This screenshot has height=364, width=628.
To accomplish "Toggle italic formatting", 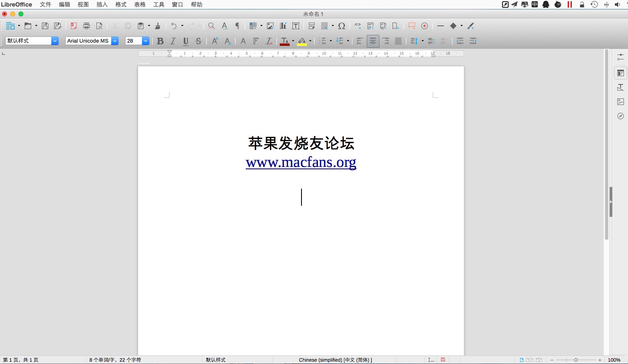I will point(173,41).
